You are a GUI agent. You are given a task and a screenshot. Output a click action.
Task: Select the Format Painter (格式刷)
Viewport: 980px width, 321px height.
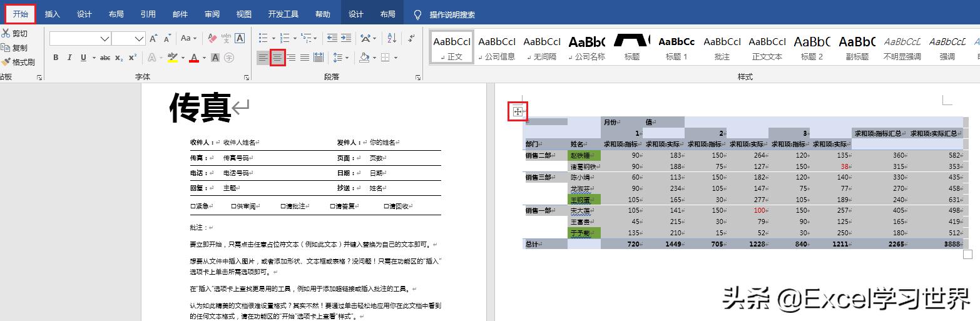tap(18, 62)
